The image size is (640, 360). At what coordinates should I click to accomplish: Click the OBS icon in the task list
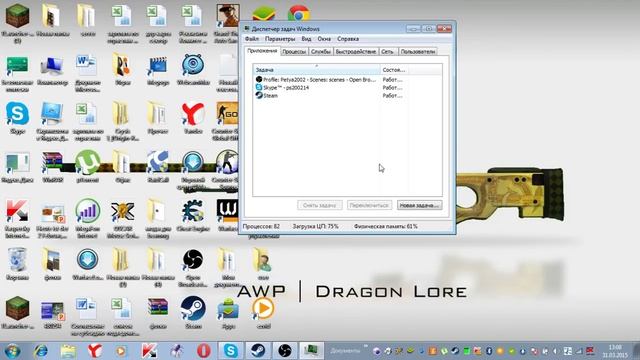click(259, 80)
